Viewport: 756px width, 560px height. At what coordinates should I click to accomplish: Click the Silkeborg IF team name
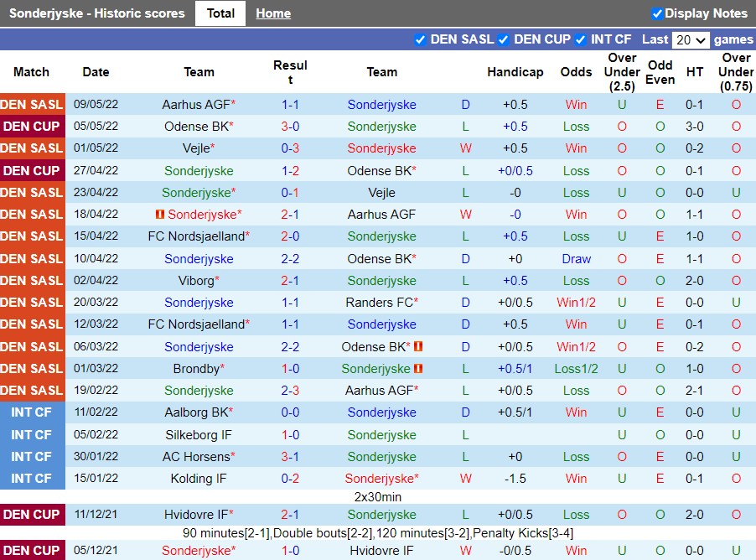click(199, 435)
